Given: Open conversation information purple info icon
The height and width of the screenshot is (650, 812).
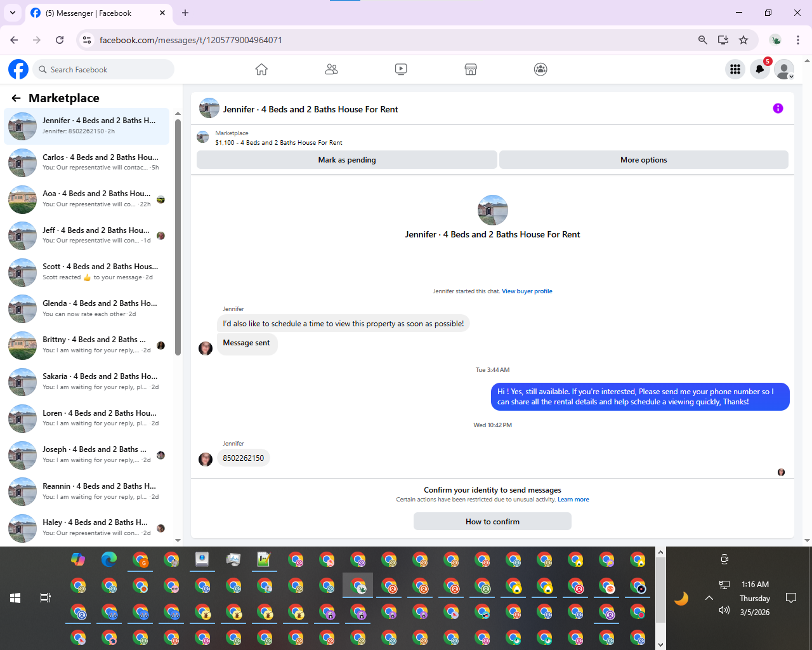Looking at the screenshot, I should click(778, 109).
